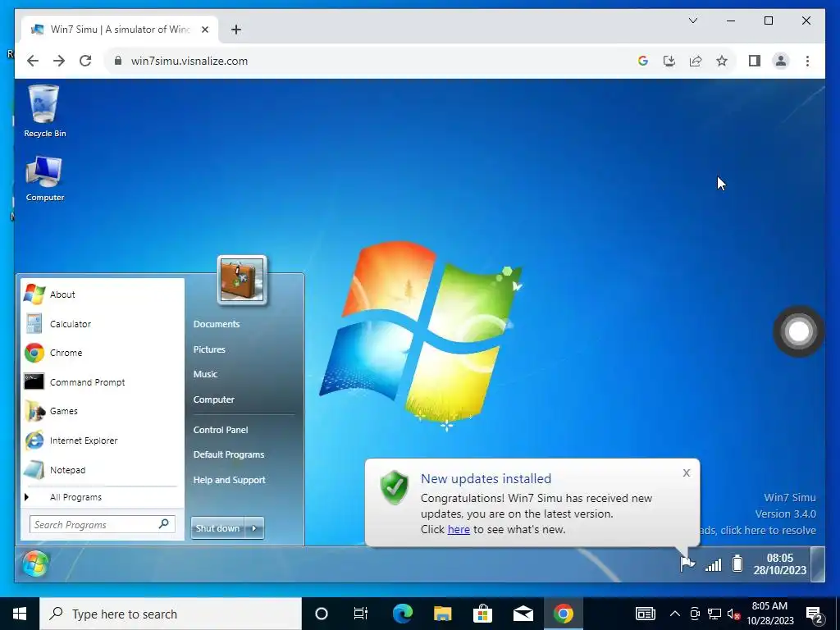Open Microsoft Edge from the taskbar
This screenshot has width=840, height=630.
[x=402, y=614]
